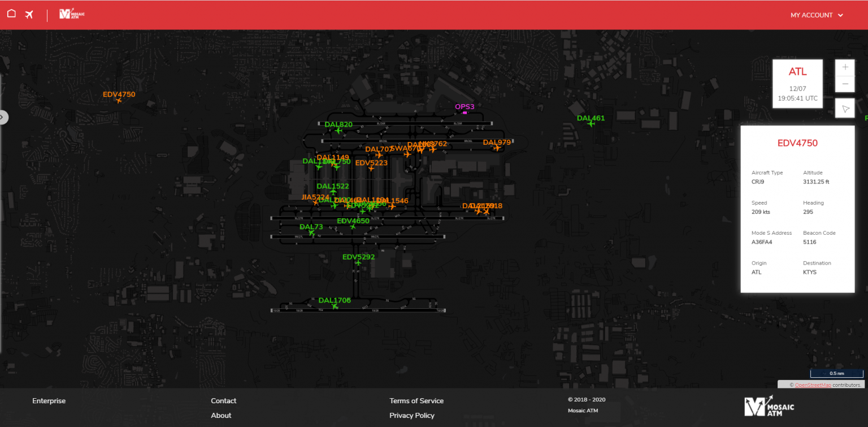Select the EDV4750 aircraft on the map
The height and width of the screenshot is (427, 868).
coord(119,100)
